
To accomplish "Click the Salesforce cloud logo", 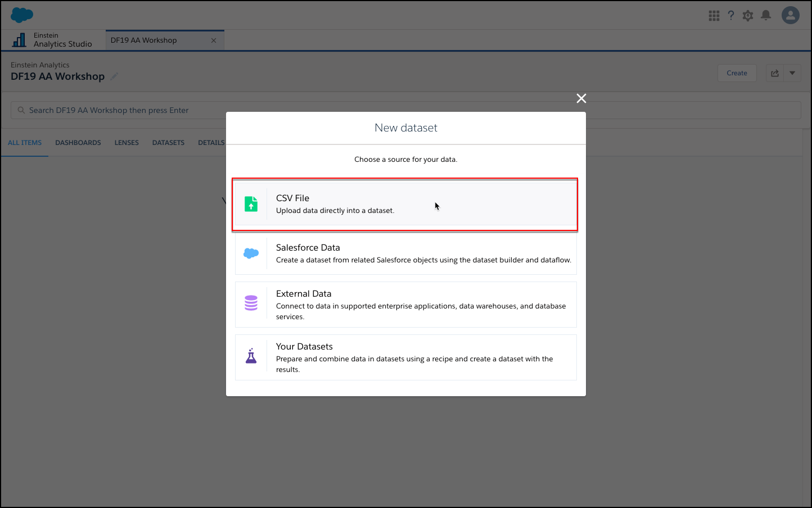I will pyautogui.click(x=22, y=15).
